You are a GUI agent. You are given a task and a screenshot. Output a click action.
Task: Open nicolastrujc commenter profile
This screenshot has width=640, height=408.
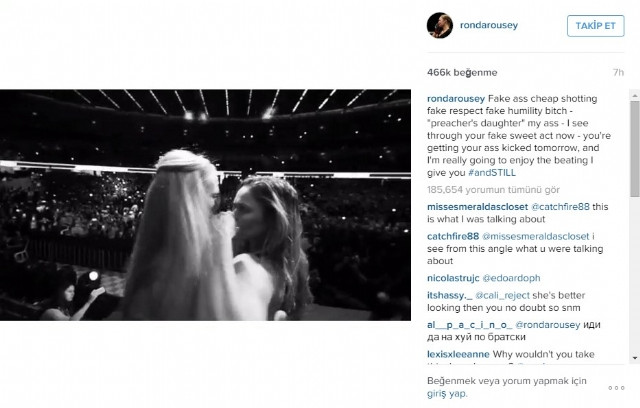[x=453, y=278]
